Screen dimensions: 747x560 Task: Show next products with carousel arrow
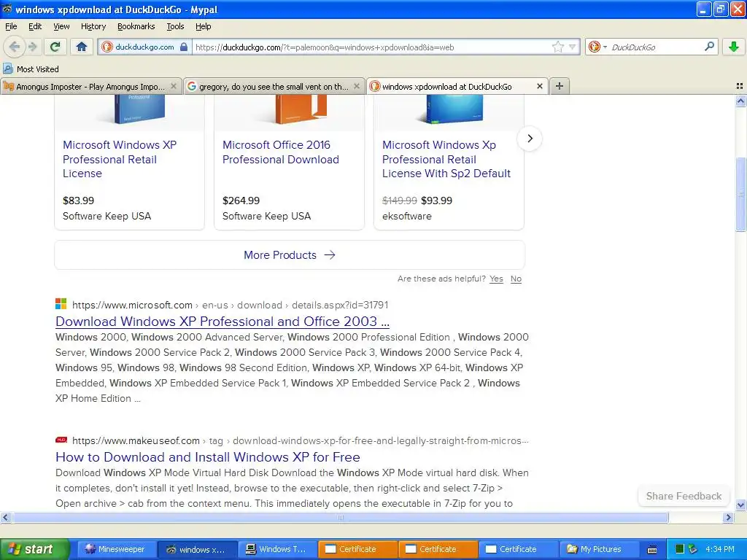(530, 139)
